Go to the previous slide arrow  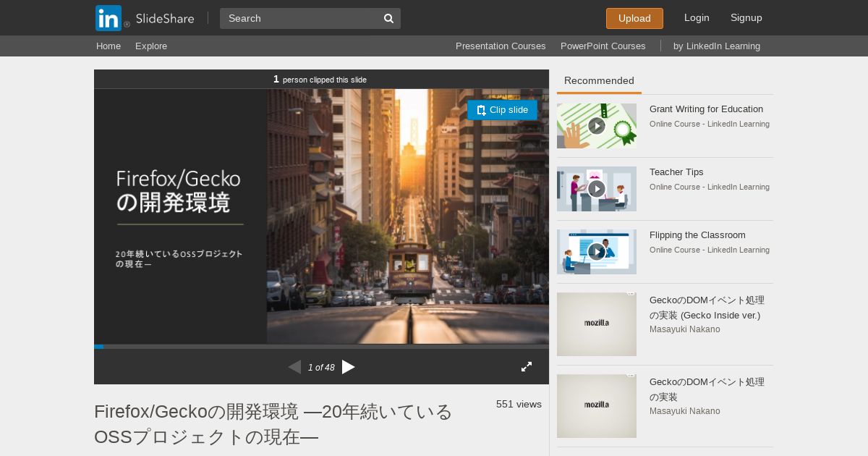pyautogui.click(x=294, y=367)
